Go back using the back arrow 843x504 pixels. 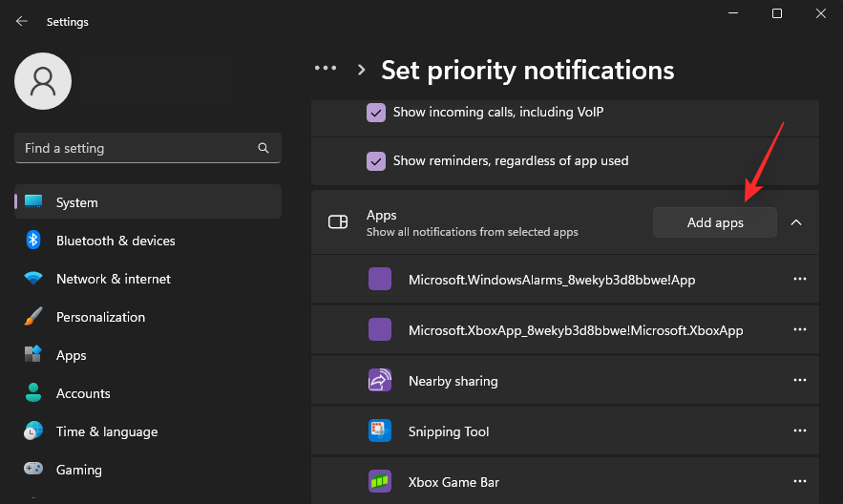[x=21, y=20]
